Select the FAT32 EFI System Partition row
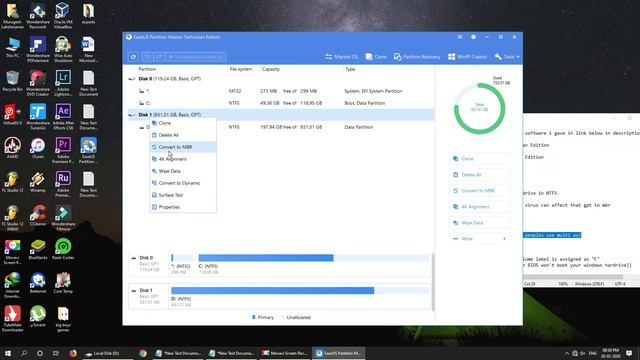The image size is (640, 360). click(x=281, y=91)
